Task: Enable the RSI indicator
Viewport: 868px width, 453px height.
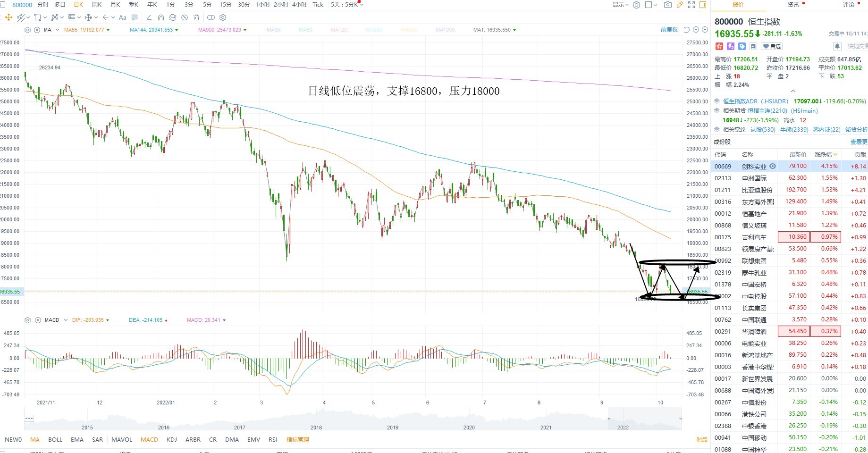Action: point(273,439)
